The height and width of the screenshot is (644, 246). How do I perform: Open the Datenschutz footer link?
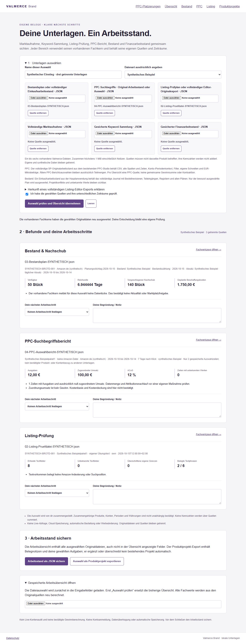[x=12, y=638]
